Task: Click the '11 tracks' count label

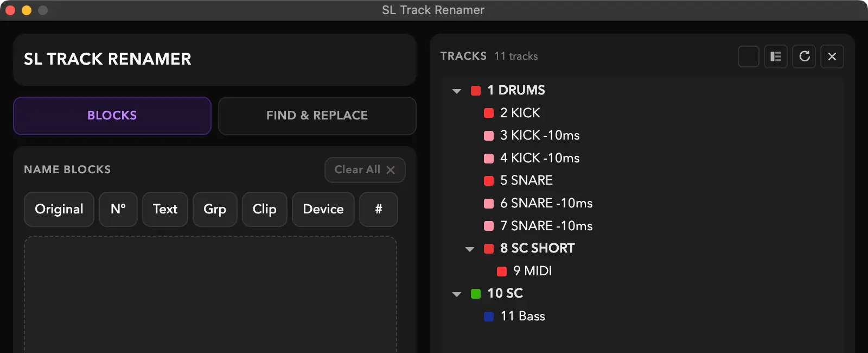Action: pyautogui.click(x=516, y=56)
